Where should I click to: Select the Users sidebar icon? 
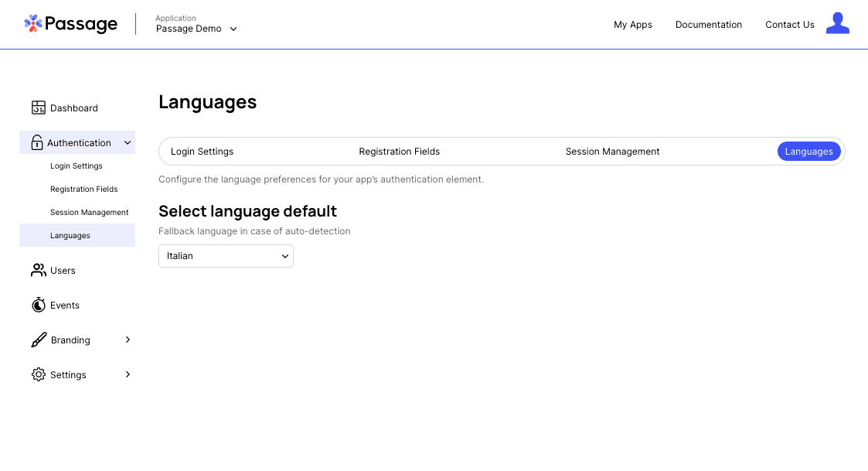coord(39,270)
